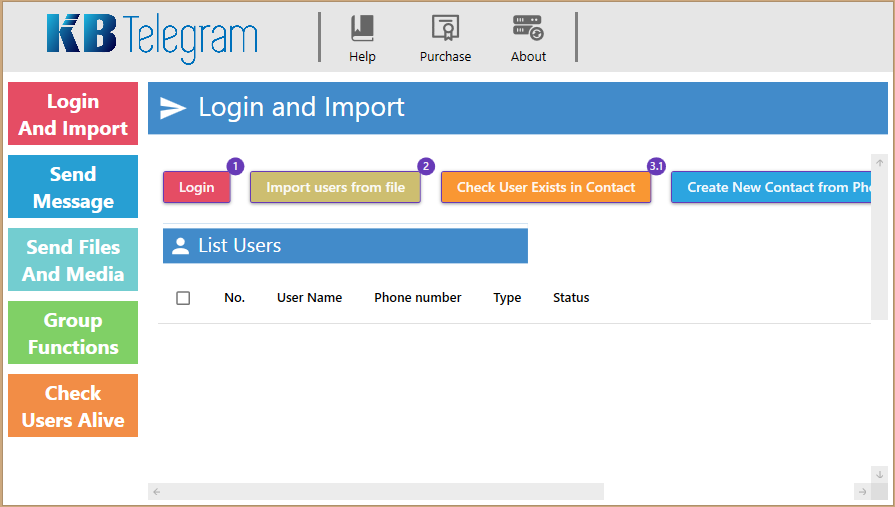
Task: Click the No. column header
Action: pos(235,297)
